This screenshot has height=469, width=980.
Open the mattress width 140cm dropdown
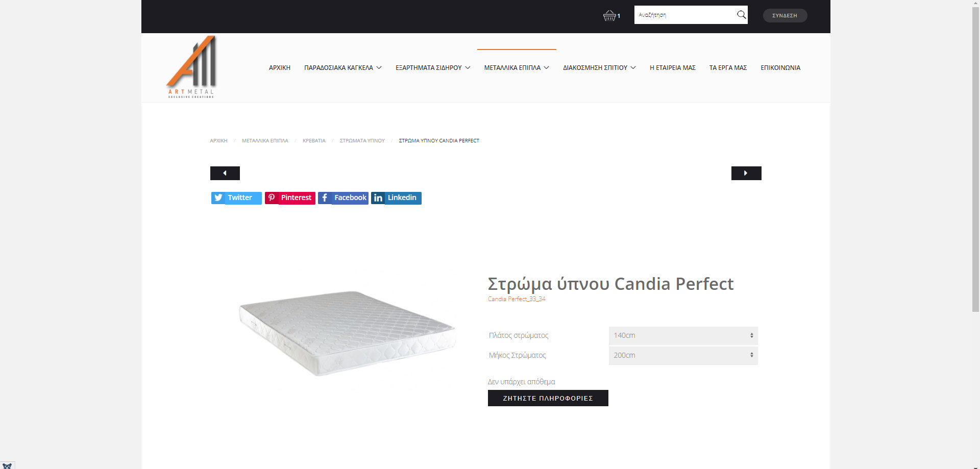tap(683, 335)
